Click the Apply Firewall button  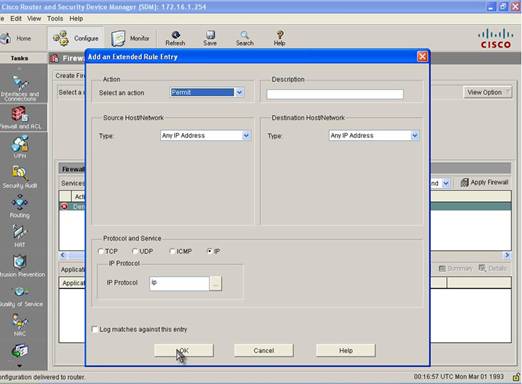[484, 182]
